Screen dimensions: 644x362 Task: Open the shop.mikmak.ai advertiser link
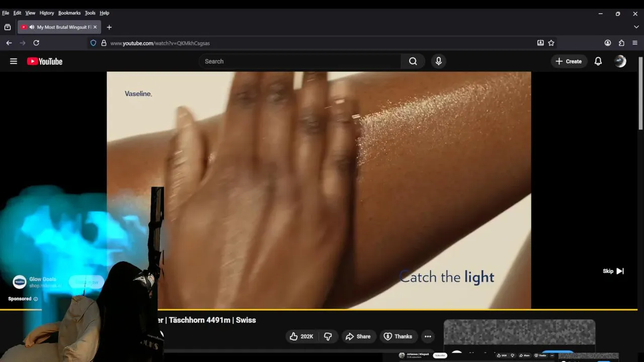45,286
